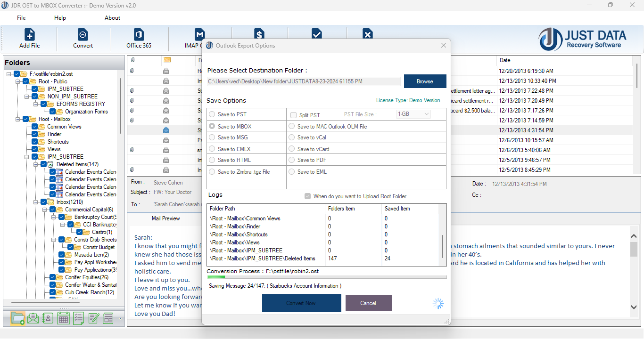Select the Cub Creek Ranch(12) folder
Image resolution: width=644 pixels, height=339 pixels.
click(90, 292)
